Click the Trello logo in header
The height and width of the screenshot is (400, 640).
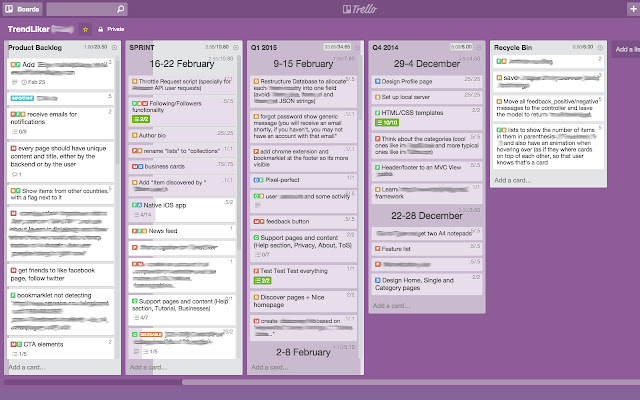tap(360, 9)
